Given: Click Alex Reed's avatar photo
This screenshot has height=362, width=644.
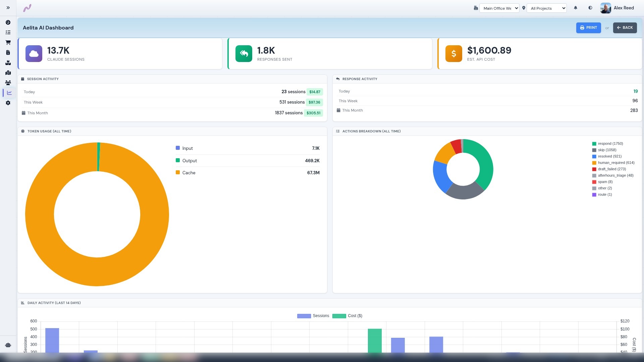Looking at the screenshot, I should click(605, 8).
